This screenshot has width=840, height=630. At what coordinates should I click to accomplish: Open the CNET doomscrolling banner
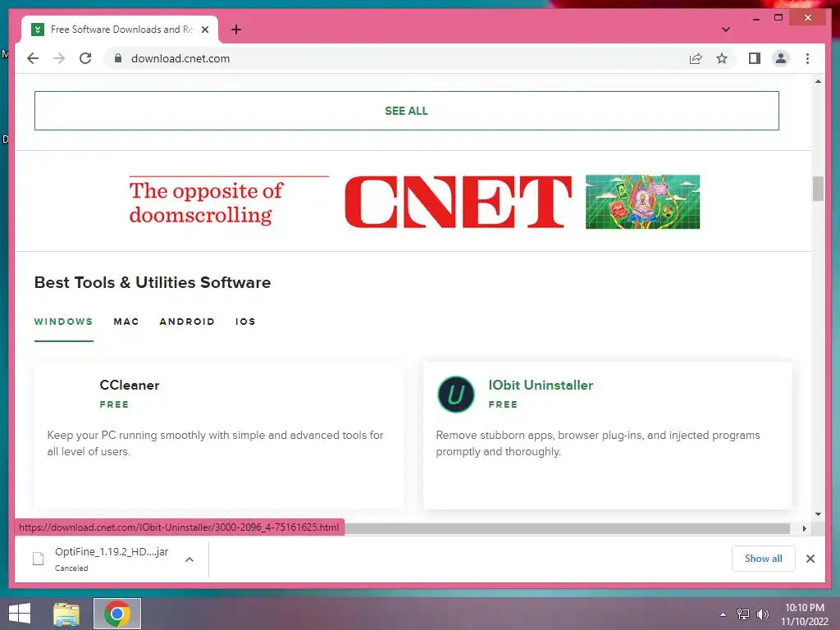pyautogui.click(x=414, y=202)
